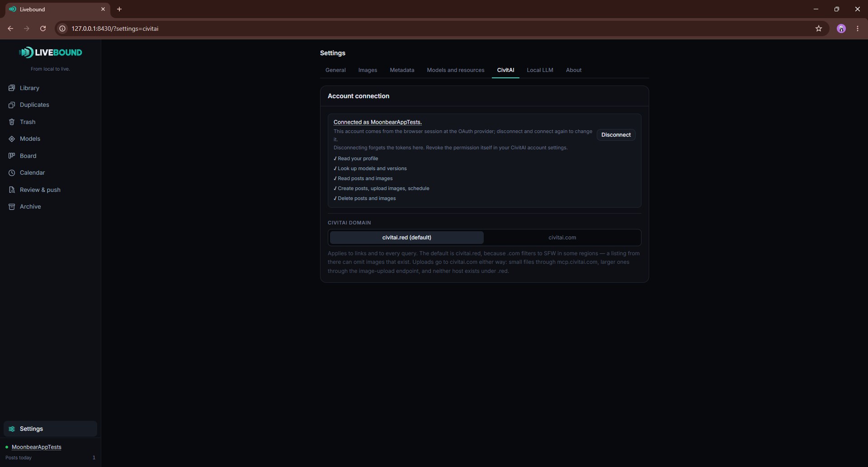Viewport: 868px width, 467px height.
Task: Select civitai.red (default) domain option
Action: [407, 238]
